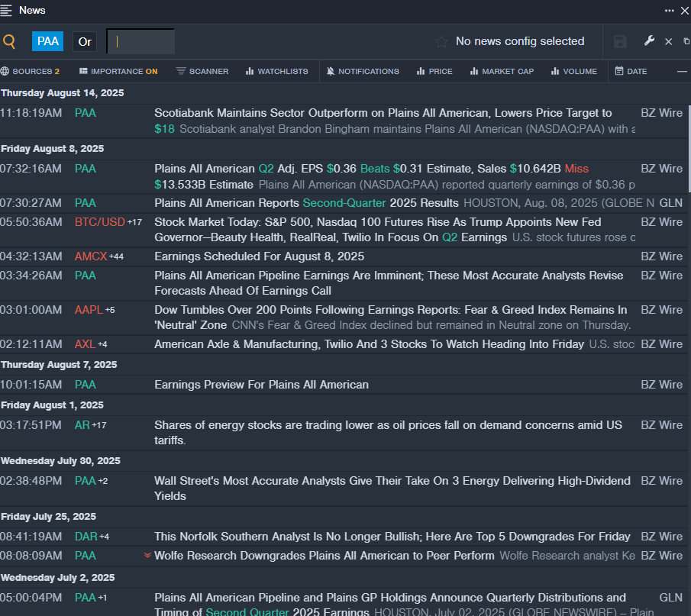
Task: Click the popout window icon
Action: pyautogui.click(x=686, y=41)
